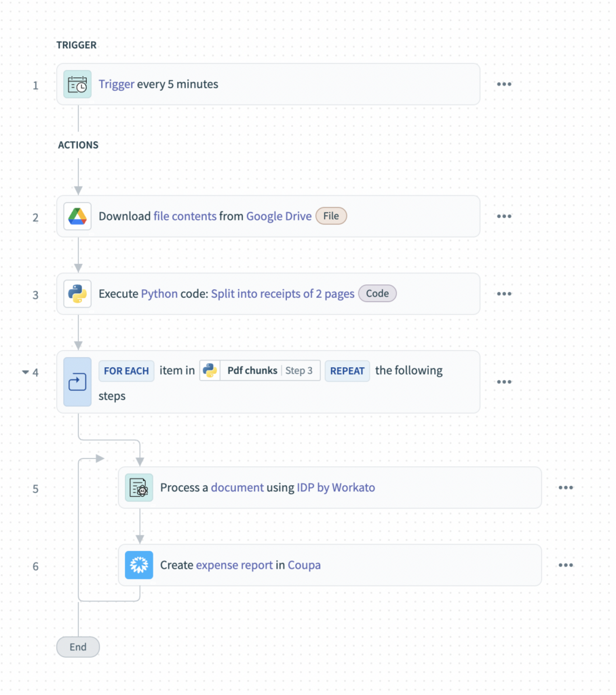616x695 pixels.
Task: Open the actions menu on the Coupa step
Action: click(x=566, y=565)
